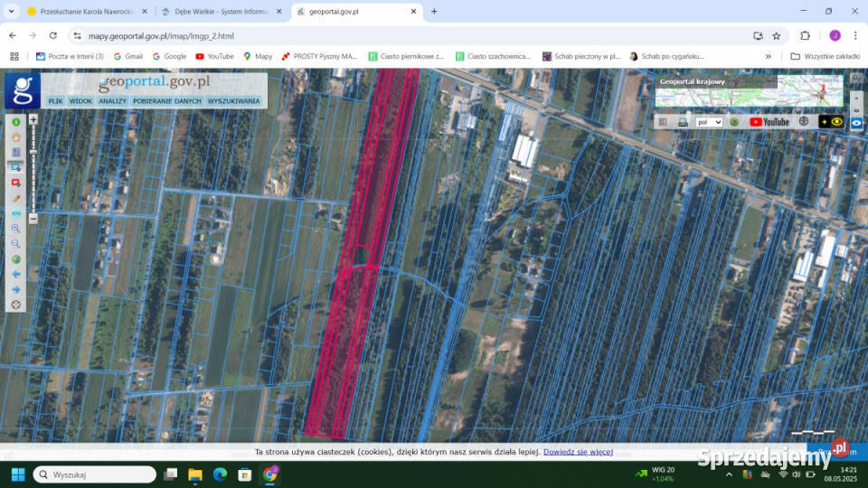This screenshot has height=488, width=868.
Task: Expand the hidden bookmarks overflow chevron
Action: point(769,56)
